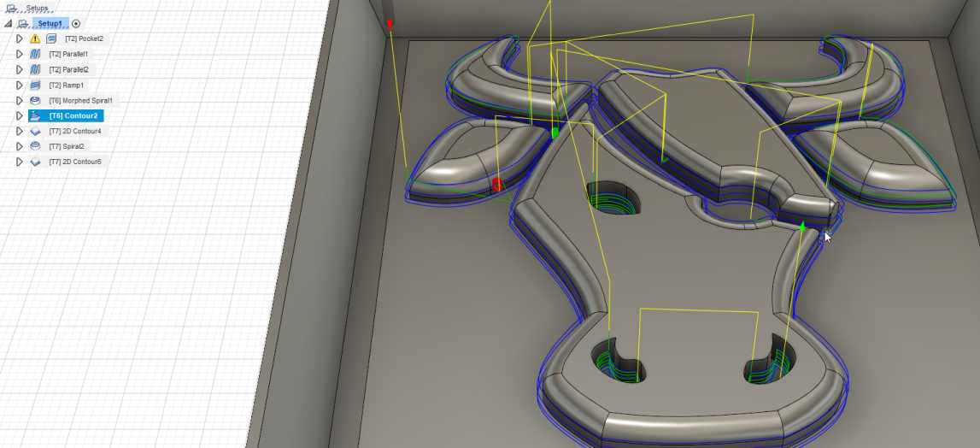Click the Parallel1 toolpath icon
The height and width of the screenshot is (448, 980).
coord(36,55)
